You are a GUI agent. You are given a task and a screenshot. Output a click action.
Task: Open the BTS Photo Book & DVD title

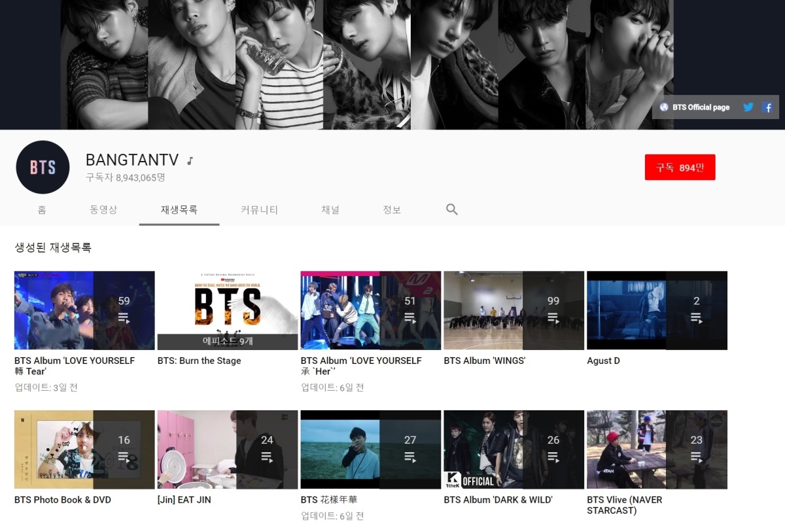pos(63,500)
